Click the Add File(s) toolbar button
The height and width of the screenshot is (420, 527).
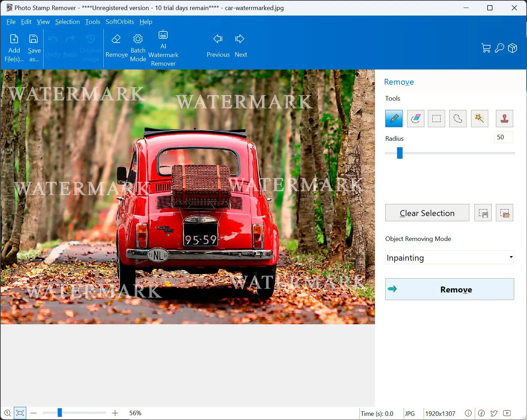click(x=14, y=48)
